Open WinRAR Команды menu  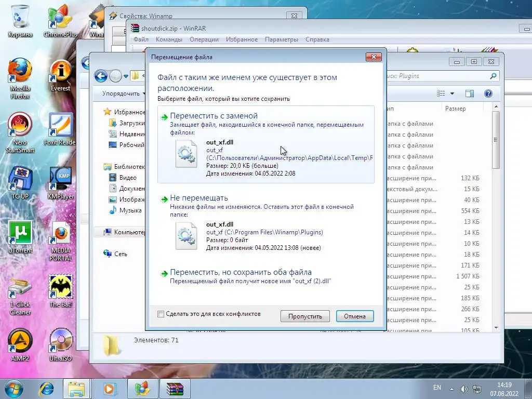tap(169, 39)
